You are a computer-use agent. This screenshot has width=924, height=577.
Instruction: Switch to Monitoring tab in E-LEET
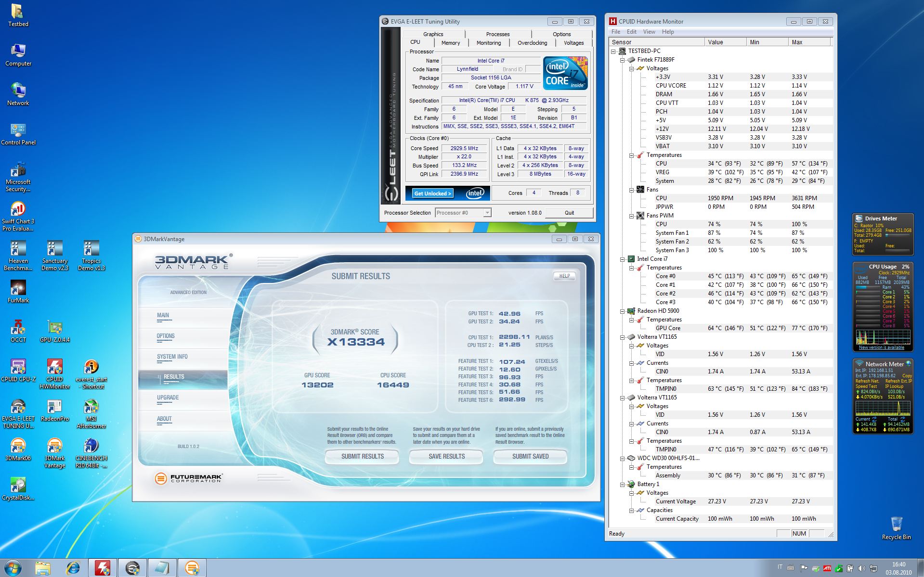(x=489, y=43)
